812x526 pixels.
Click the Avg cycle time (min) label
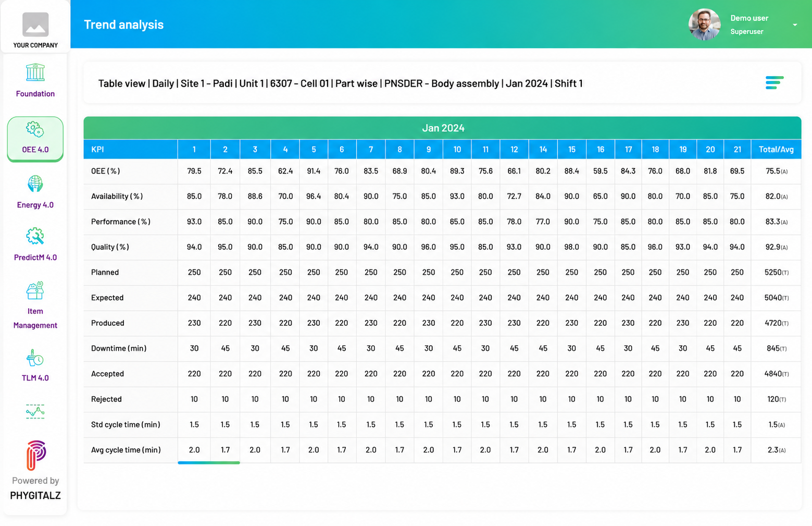[x=126, y=450]
